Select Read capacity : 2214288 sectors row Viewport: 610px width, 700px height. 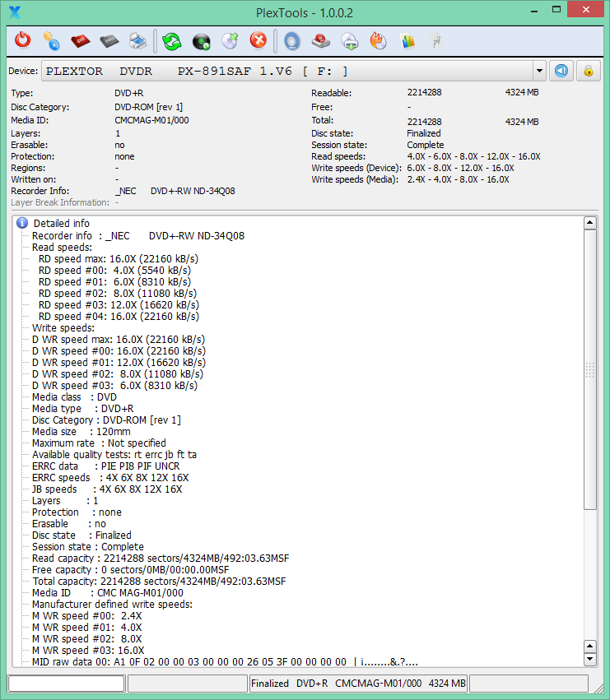(x=161, y=559)
